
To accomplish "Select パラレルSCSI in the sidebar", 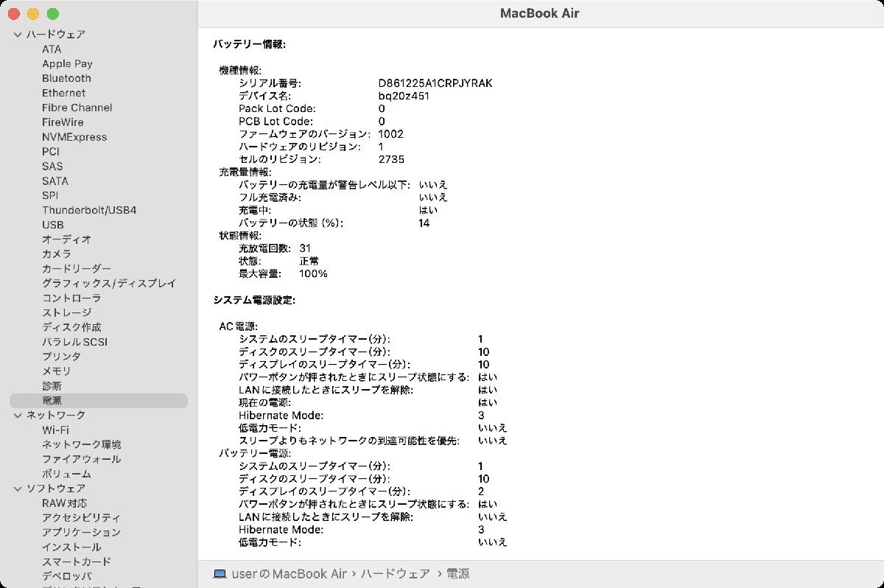I will [74, 342].
